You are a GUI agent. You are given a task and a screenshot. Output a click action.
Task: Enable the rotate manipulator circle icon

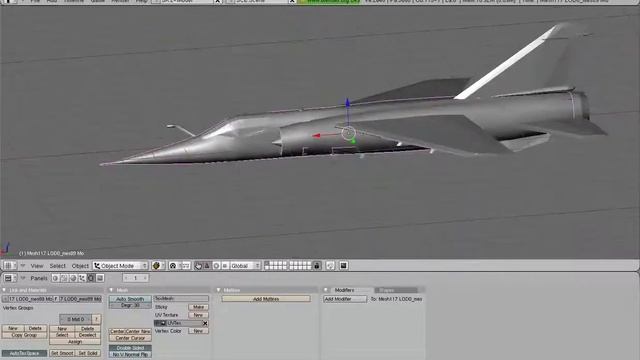216,266
